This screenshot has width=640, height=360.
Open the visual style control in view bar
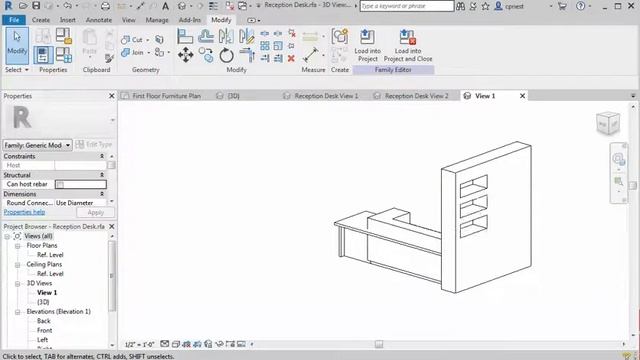[x=176, y=344]
